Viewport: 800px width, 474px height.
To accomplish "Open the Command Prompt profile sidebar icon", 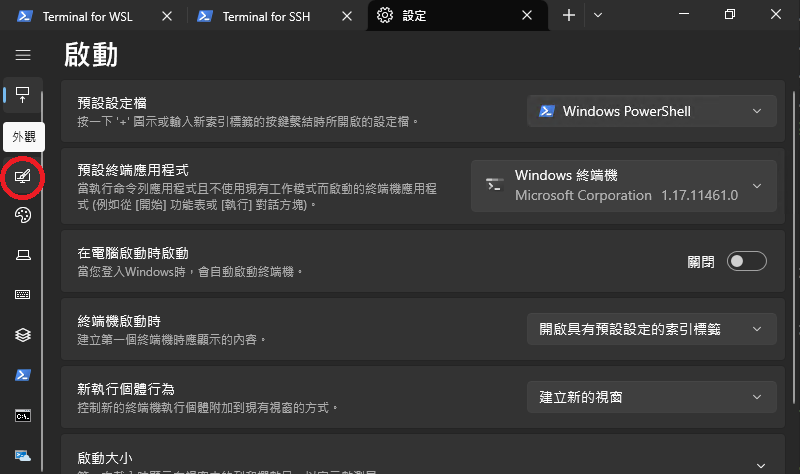I will [x=22, y=416].
